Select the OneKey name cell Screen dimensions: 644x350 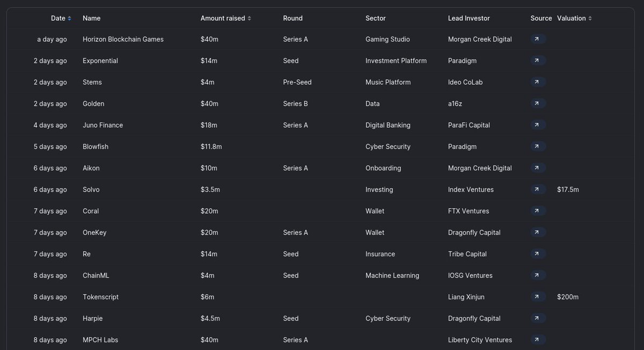coord(94,232)
